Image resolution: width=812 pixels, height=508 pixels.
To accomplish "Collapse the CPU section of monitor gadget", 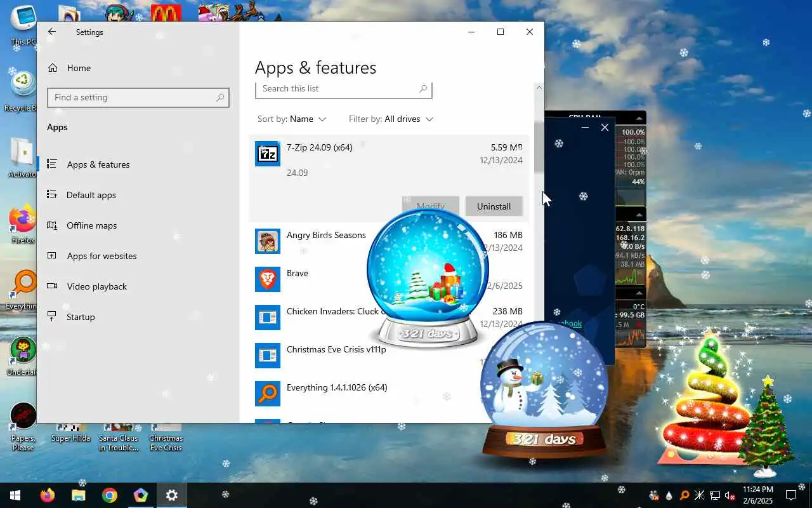I will point(640,117).
